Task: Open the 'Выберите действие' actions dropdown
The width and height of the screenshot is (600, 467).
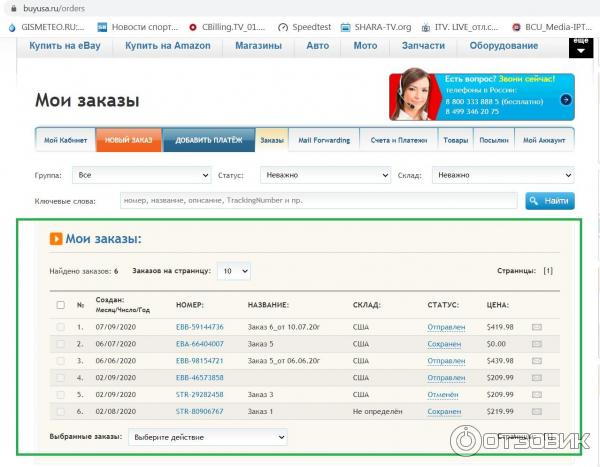Action: [x=207, y=437]
